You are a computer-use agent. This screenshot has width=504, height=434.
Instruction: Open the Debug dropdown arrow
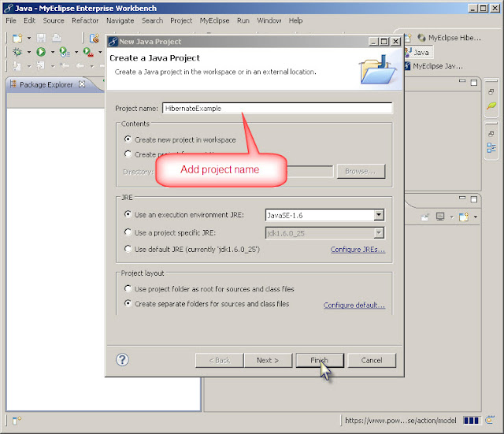click(x=29, y=52)
